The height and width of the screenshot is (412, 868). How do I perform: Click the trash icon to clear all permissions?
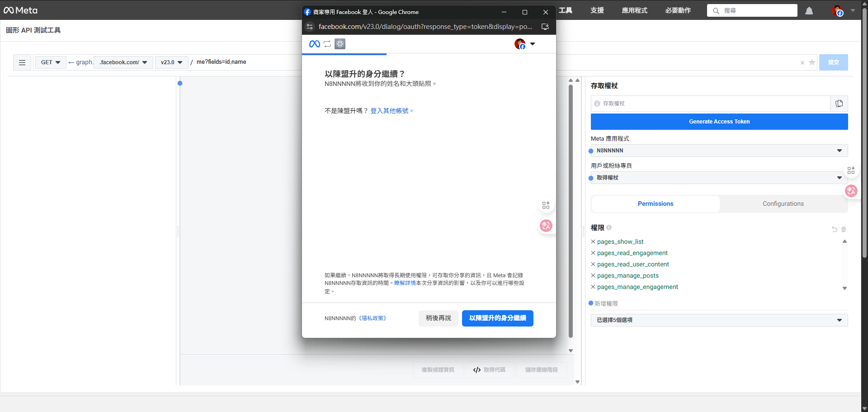843,229
